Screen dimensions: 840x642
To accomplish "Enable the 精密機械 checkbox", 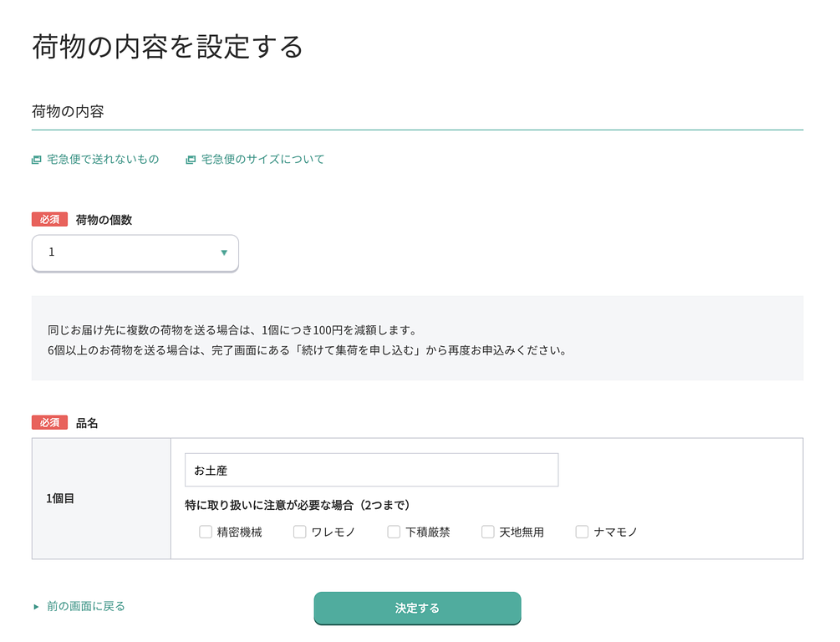I will click(x=205, y=531).
